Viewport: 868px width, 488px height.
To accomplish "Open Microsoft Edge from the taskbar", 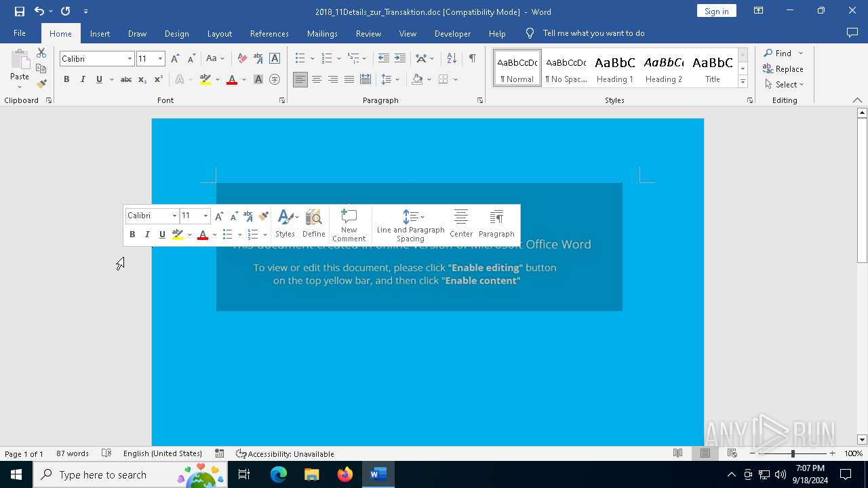I will (x=279, y=474).
